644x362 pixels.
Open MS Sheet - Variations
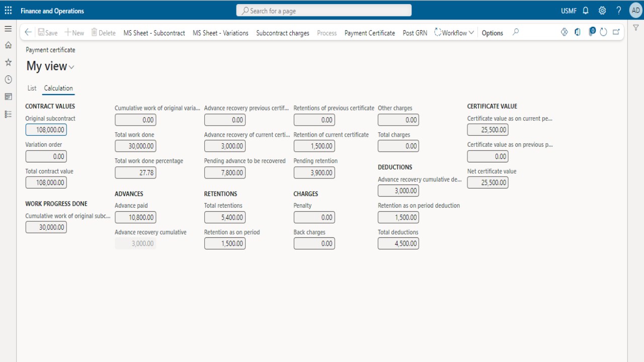point(220,33)
